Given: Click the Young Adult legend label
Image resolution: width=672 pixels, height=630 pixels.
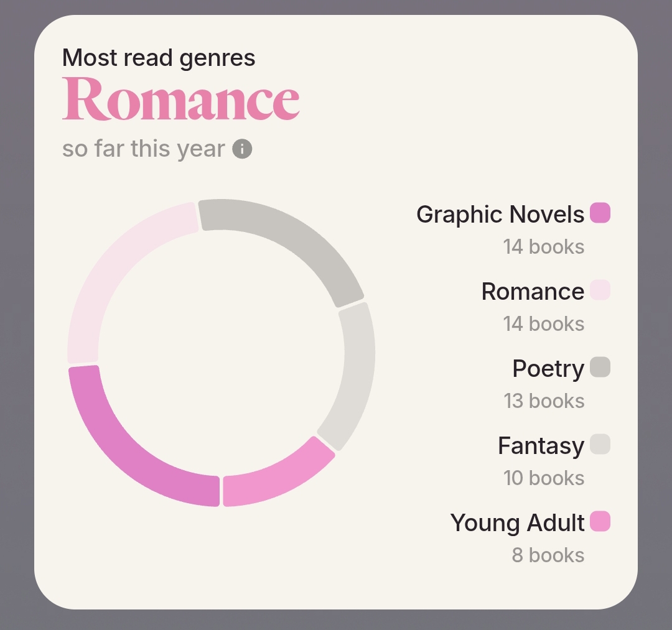Looking at the screenshot, I should pyautogui.click(x=517, y=523).
